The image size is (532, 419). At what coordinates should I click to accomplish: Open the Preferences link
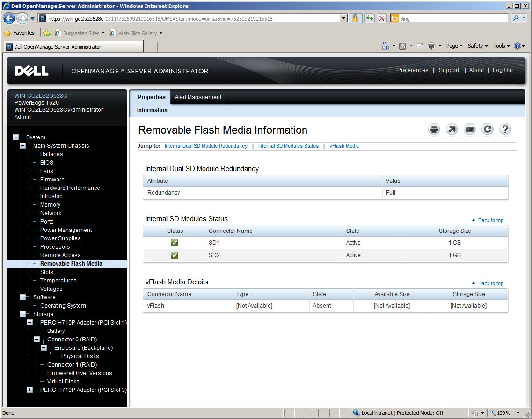[413, 70]
